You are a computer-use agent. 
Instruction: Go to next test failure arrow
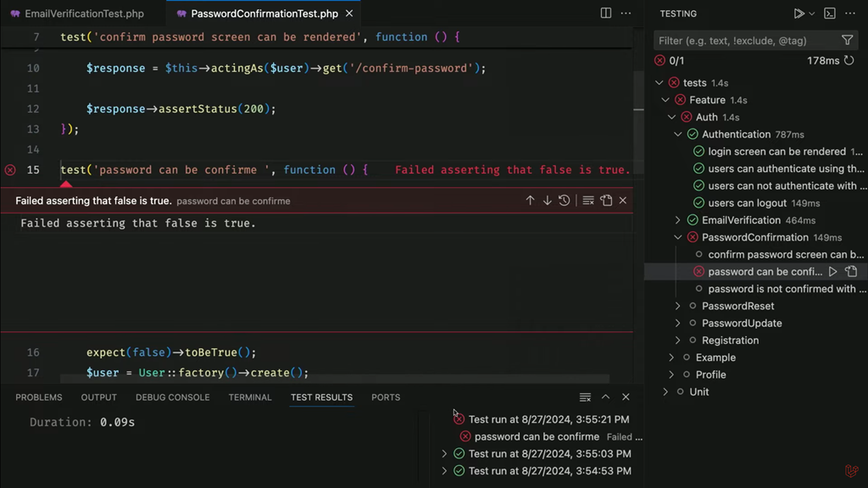[x=547, y=200]
